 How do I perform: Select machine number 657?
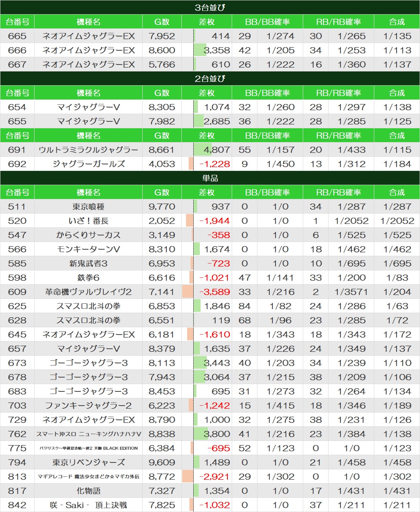(17, 349)
